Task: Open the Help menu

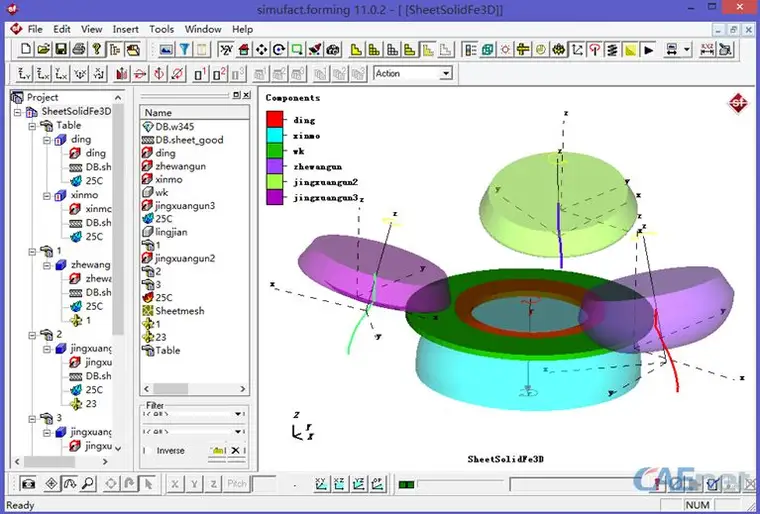Action: 242,29
